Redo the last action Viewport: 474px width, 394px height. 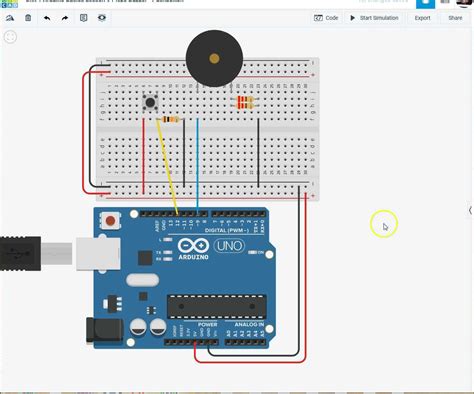tap(65, 18)
